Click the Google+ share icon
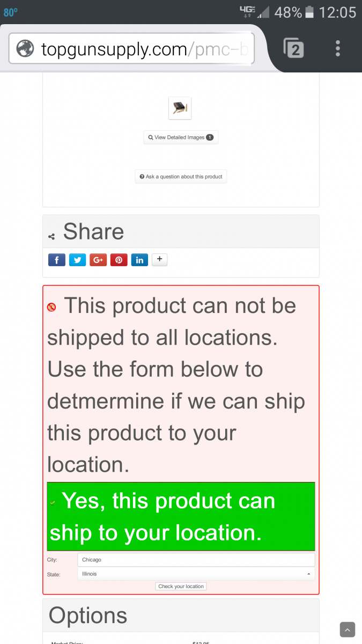The width and height of the screenshot is (362, 644). [x=98, y=260]
